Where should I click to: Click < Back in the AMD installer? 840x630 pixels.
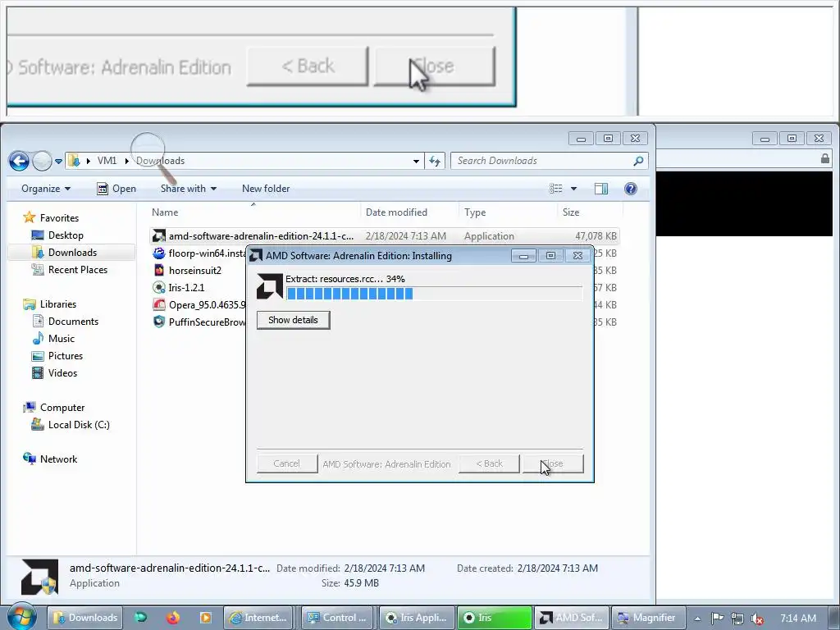489,463
